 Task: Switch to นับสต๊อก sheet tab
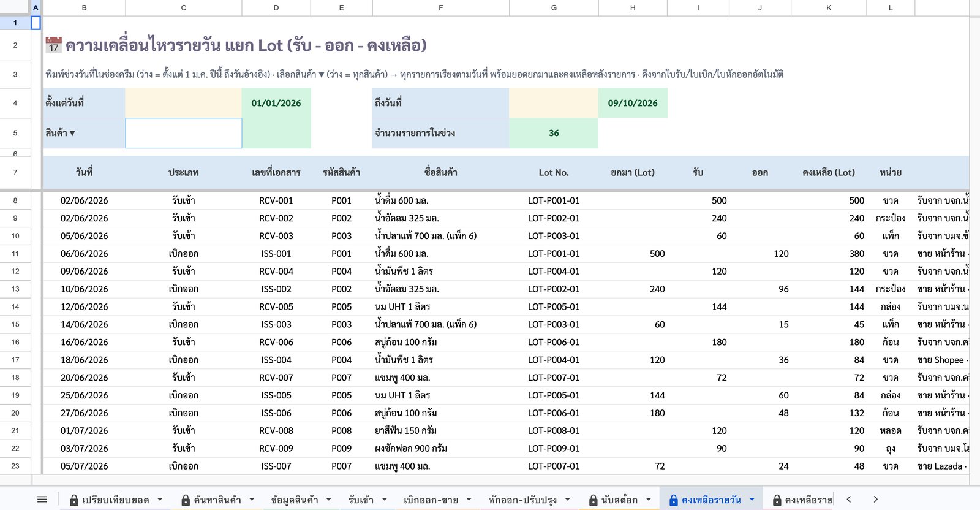click(619, 500)
